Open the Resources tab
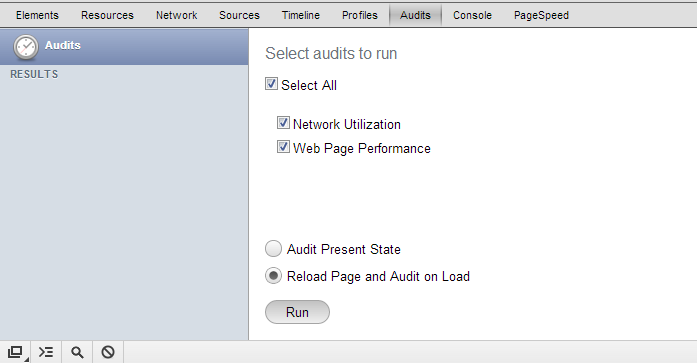Viewport: 697px width, 363px height. click(107, 15)
